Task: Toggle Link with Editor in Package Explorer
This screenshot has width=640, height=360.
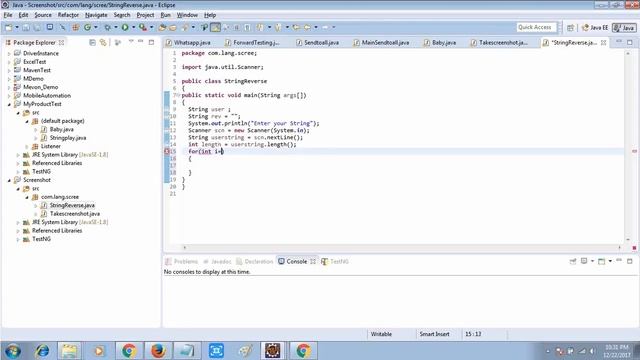Action: point(103,42)
